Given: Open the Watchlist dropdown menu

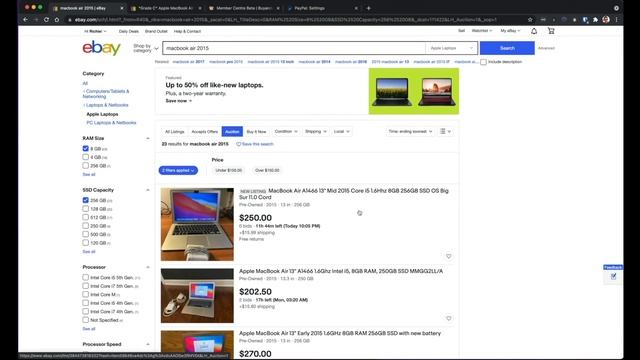Looking at the screenshot, I should click(482, 31).
